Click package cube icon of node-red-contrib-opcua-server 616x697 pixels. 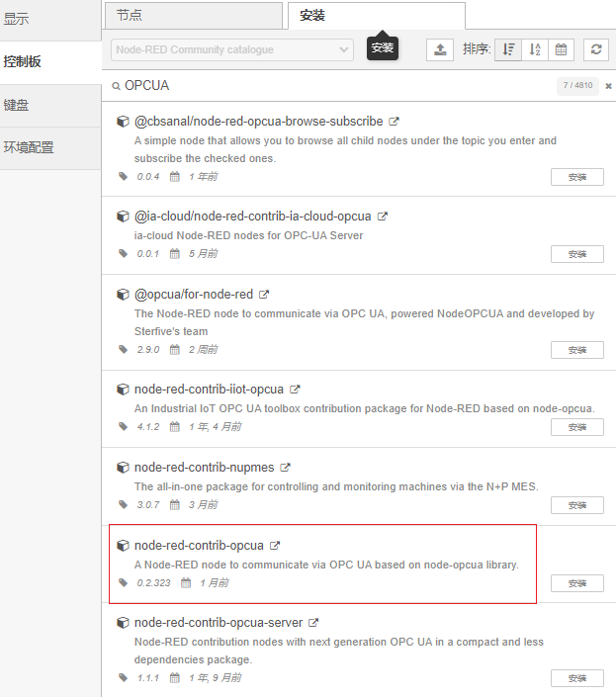(x=123, y=623)
